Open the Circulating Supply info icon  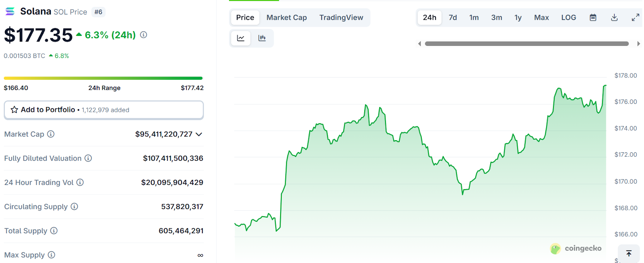[x=74, y=207]
